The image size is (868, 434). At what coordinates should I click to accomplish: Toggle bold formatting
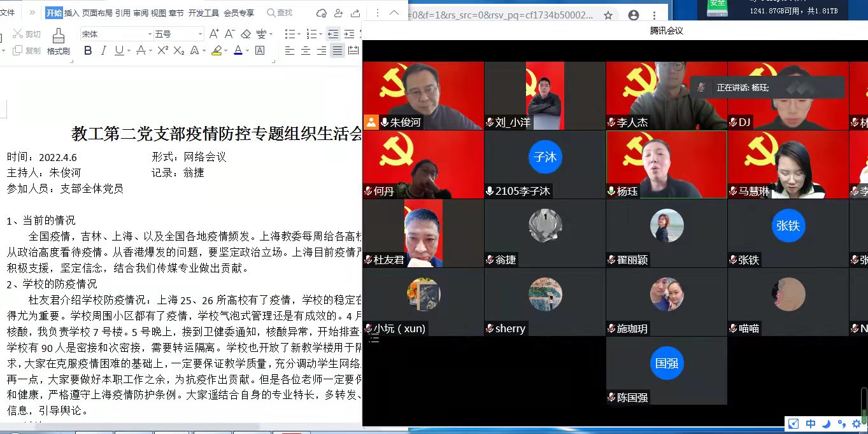[x=88, y=51]
